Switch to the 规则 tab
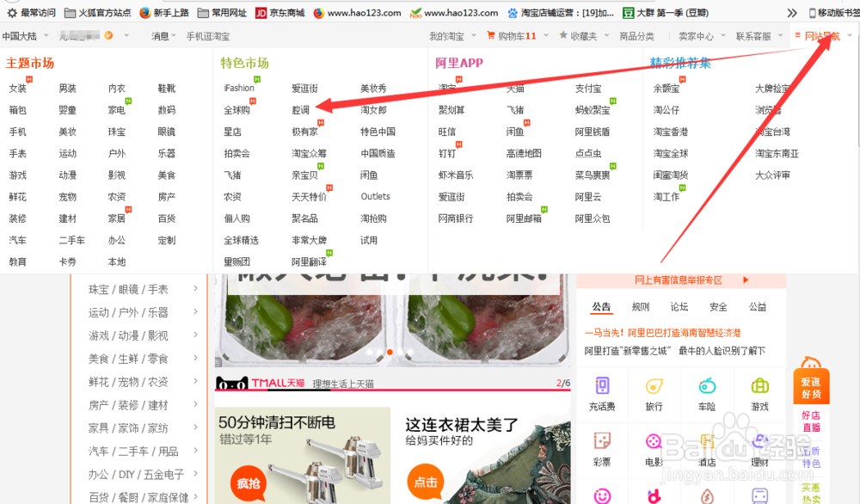 click(x=640, y=306)
